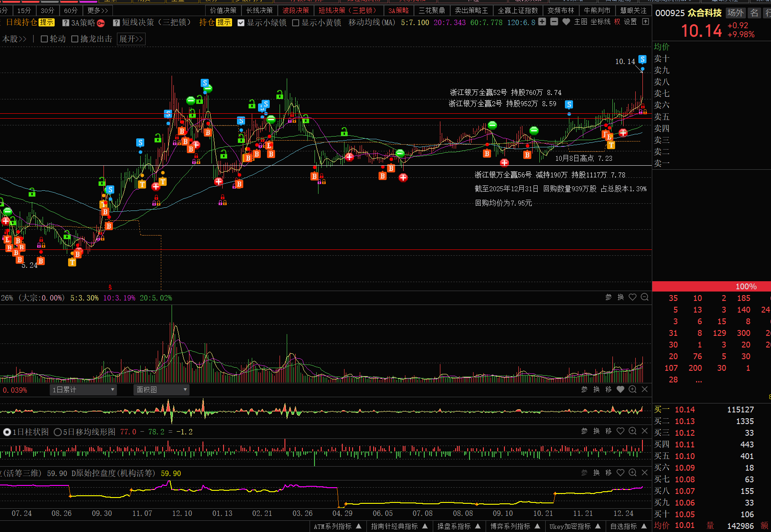
Task: Select the 1日柱状图 radio button
Action: coord(7,432)
